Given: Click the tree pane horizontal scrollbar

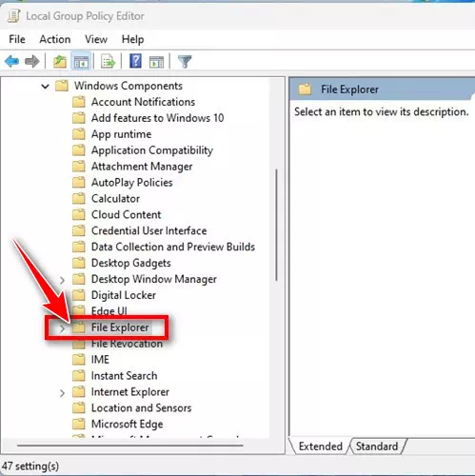Looking at the screenshot, I should (x=130, y=446).
